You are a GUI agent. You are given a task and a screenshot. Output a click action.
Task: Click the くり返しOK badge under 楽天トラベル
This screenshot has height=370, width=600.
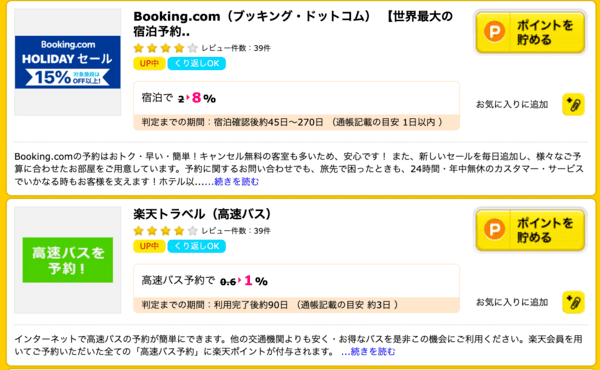[197, 246]
